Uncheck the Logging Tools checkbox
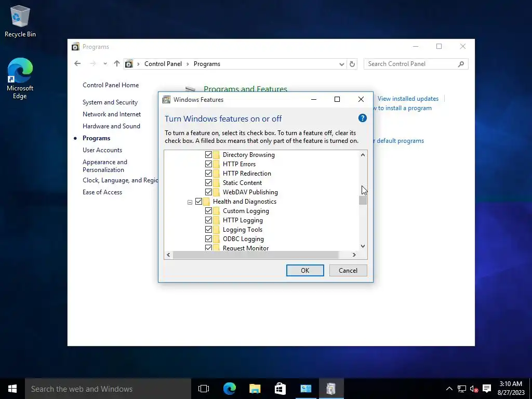 [208, 229]
